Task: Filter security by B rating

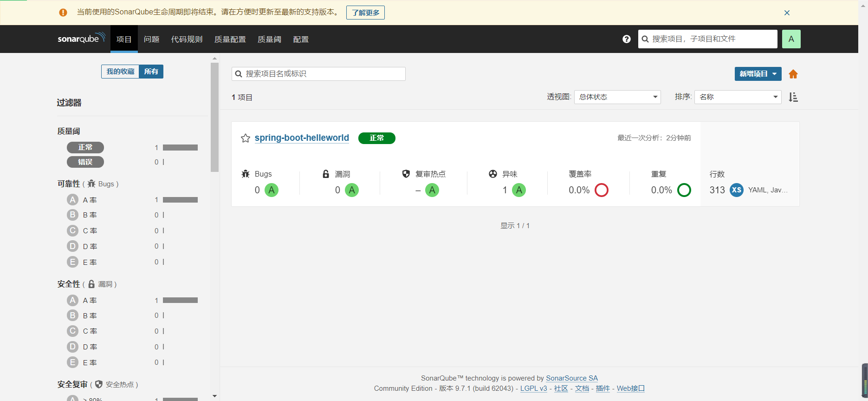Action: click(x=132, y=316)
